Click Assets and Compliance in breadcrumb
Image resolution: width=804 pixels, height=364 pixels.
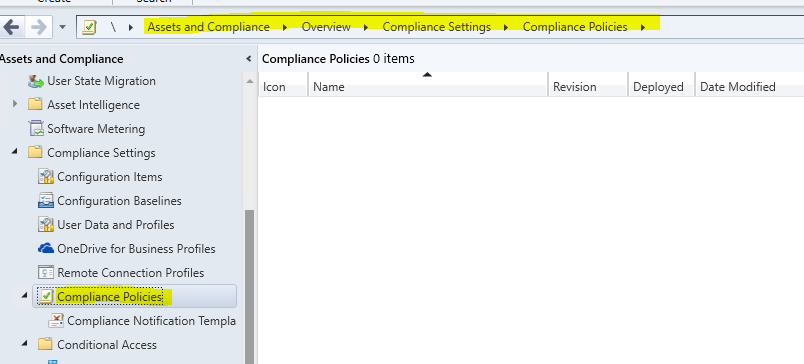pos(209,27)
